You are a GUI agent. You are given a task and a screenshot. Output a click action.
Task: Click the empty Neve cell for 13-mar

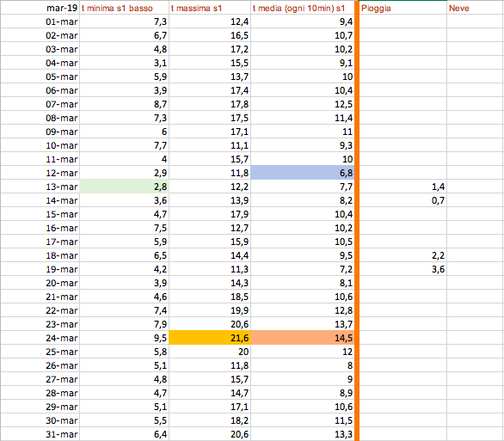click(x=475, y=187)
